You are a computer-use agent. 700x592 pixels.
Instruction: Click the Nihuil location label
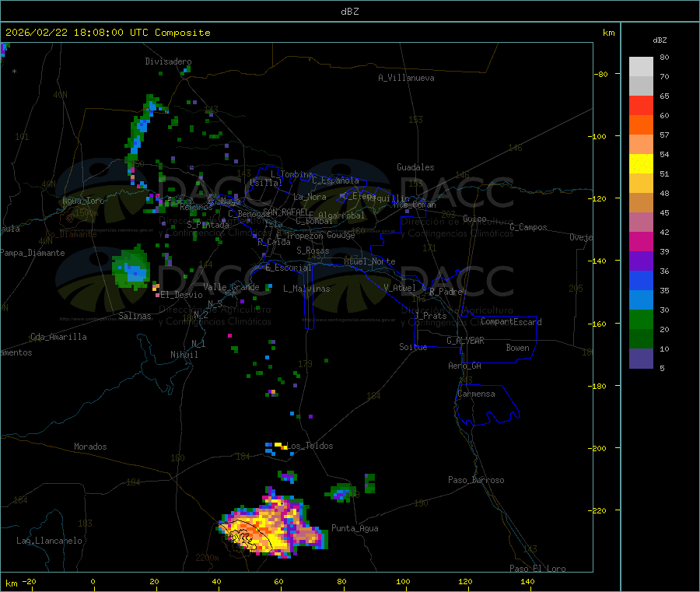(184, 355)
